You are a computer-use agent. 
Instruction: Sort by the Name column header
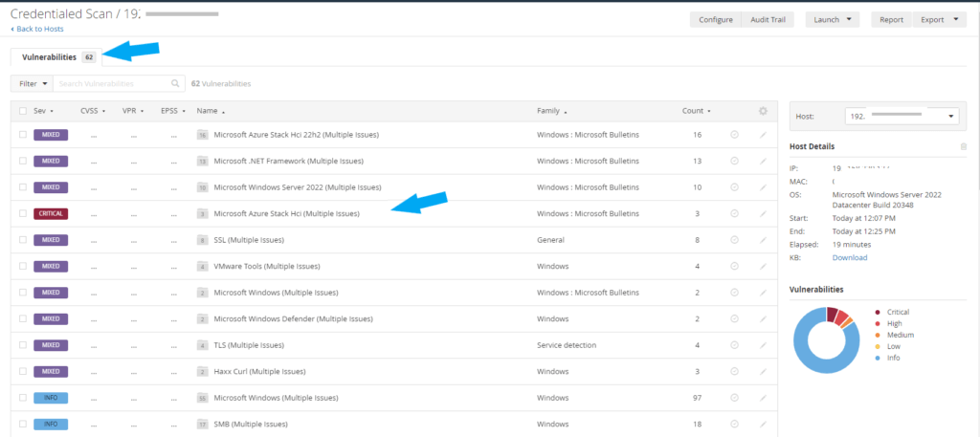211,111
